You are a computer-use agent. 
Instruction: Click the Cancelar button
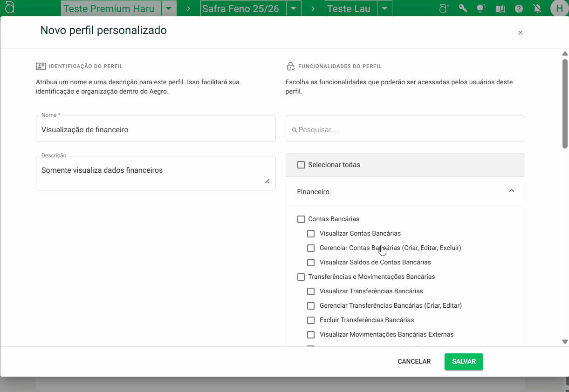(x=414, y=362)
